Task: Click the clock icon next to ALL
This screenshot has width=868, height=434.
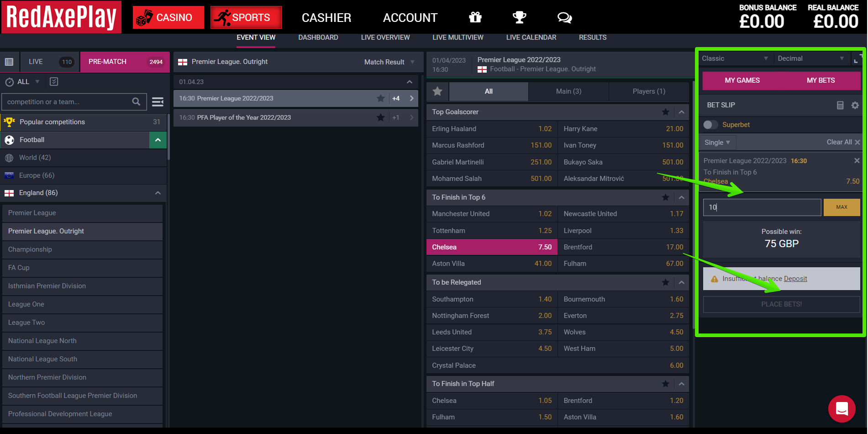Action: [9, 82]
